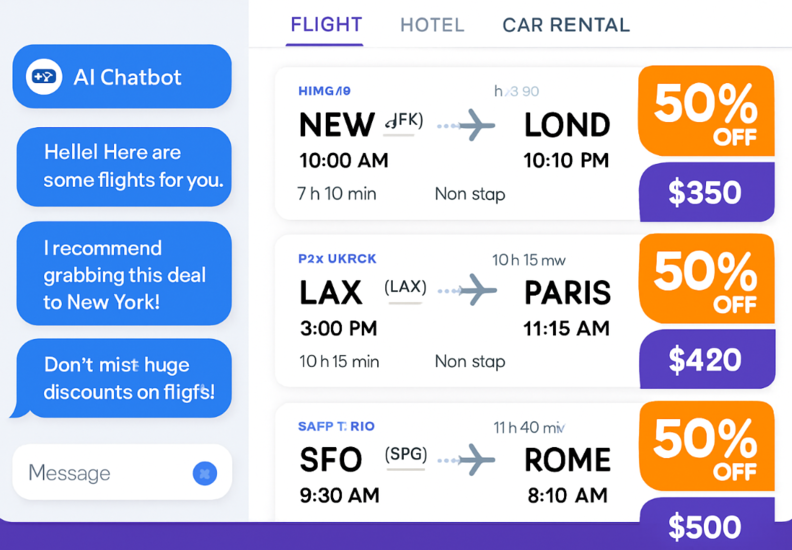The image size is (792, 550).
Task: Select the chat bubble recommending New York deal
Action: coord(124,273)
